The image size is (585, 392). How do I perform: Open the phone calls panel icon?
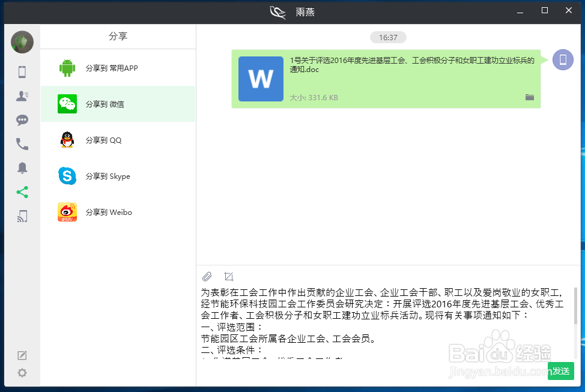click(22, 143)
